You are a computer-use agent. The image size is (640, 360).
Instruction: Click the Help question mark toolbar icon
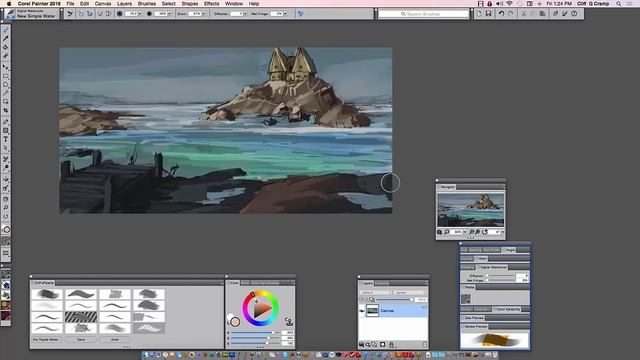[574, 13]
